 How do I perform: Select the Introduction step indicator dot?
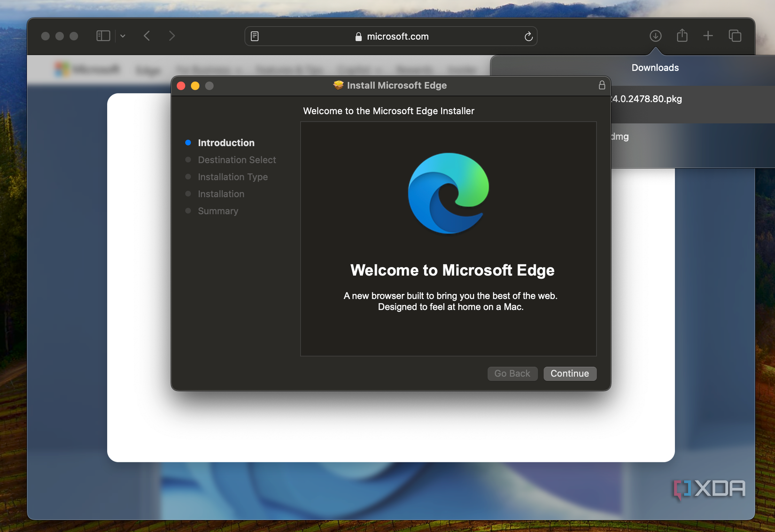189,142
